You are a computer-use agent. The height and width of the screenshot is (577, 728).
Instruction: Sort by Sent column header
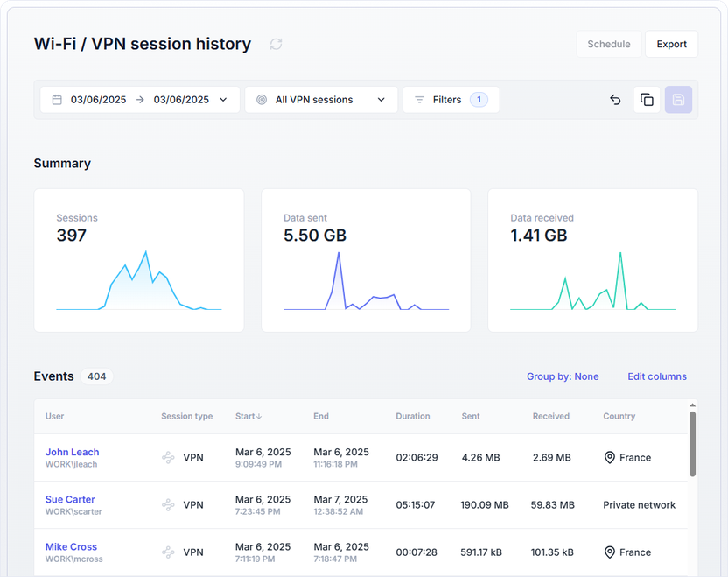tap(471, 416)
